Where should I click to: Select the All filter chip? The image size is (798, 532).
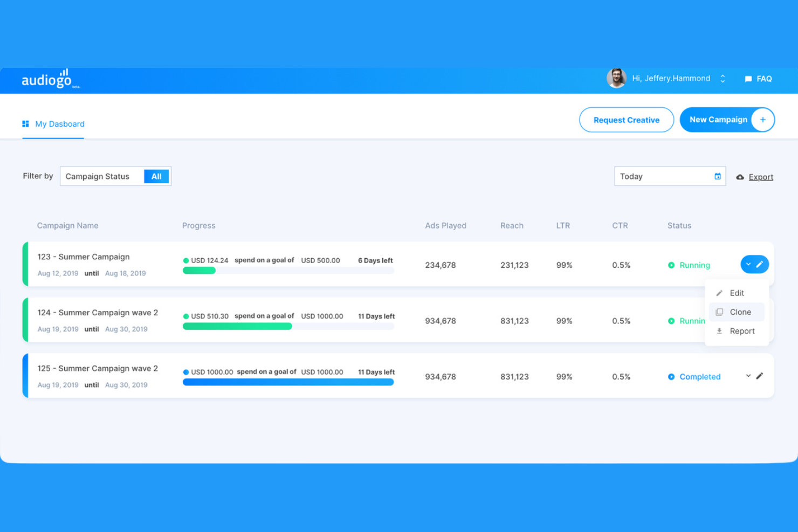pyautogui.click(x=156, y=176)
